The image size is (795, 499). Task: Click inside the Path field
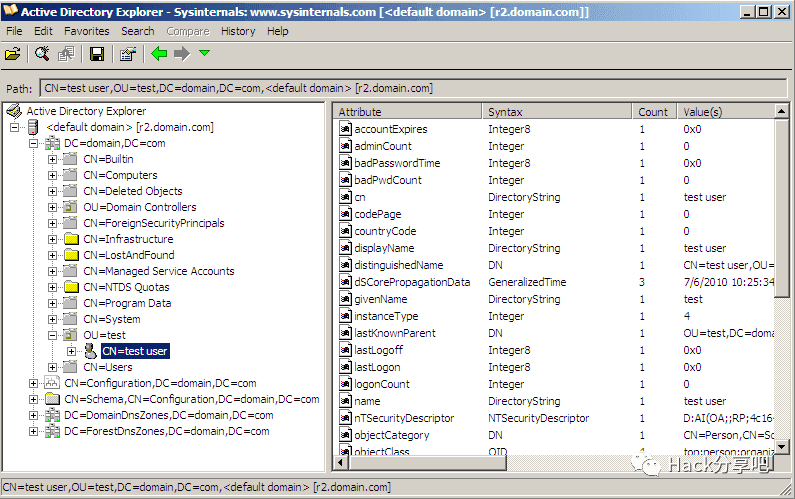pyautogui.click(x=413, y=88)
